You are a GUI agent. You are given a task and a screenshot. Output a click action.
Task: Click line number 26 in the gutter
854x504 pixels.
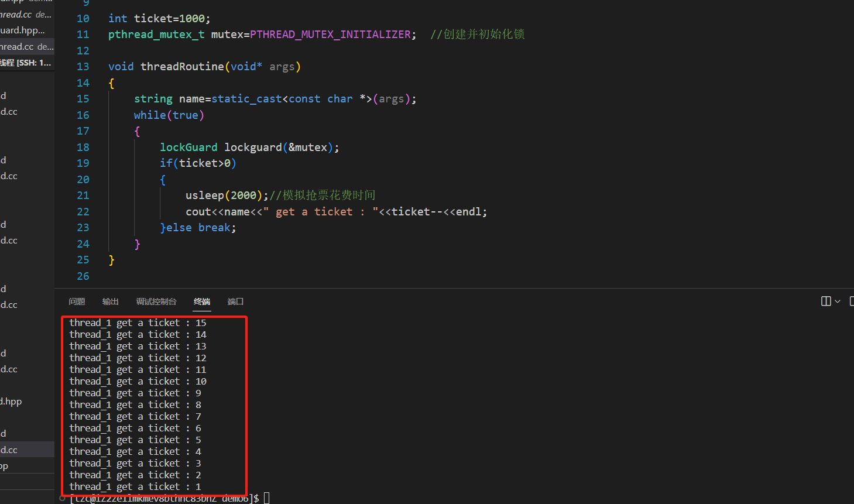[x=83, y=276]
